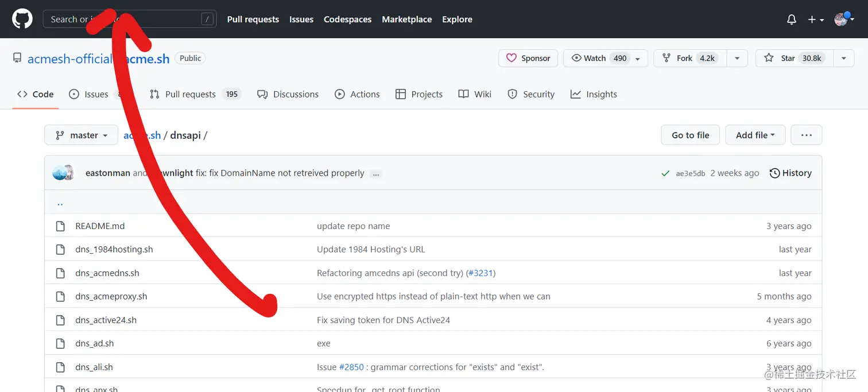This screenshot has height=392, width=868.
Task: Click the file icon beside dns_ad.sh
Action: (x=60, y=344)
